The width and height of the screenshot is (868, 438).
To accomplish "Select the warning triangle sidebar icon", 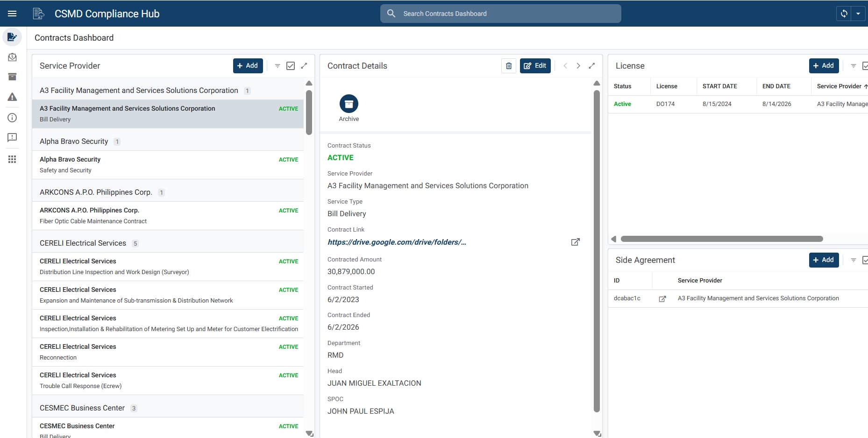I will 12,97.
